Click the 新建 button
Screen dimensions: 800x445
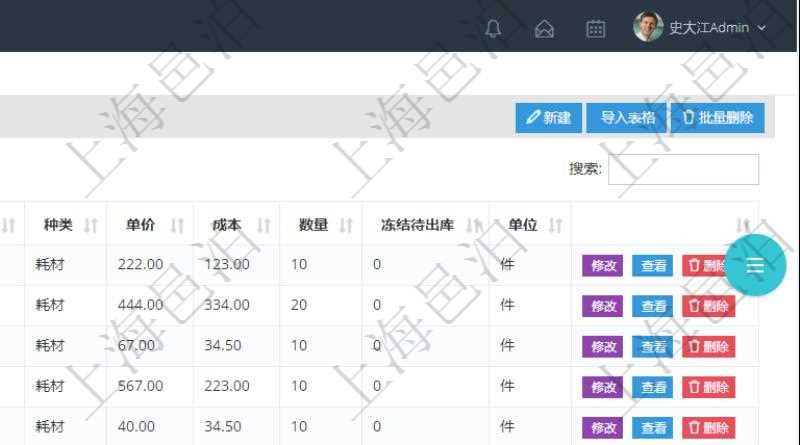coord(548,118)
